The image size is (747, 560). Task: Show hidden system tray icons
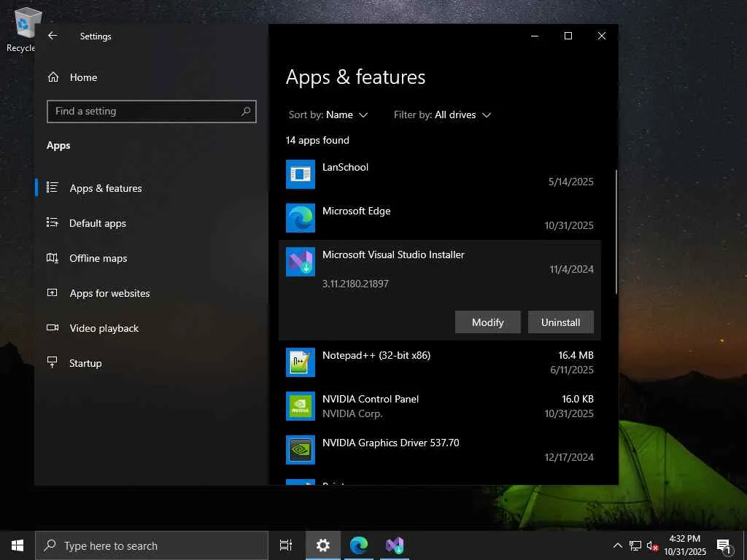coord(617,545)
